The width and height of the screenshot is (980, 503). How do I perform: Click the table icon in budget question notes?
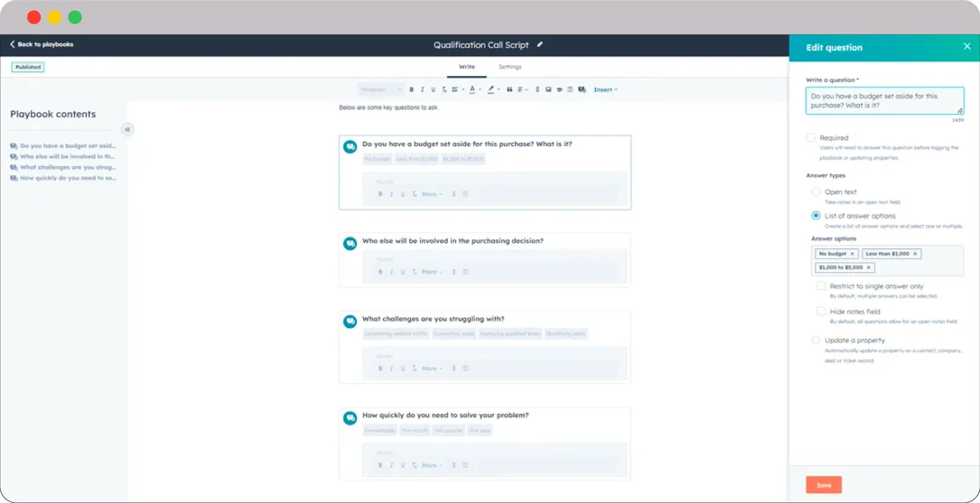point(465,193)
